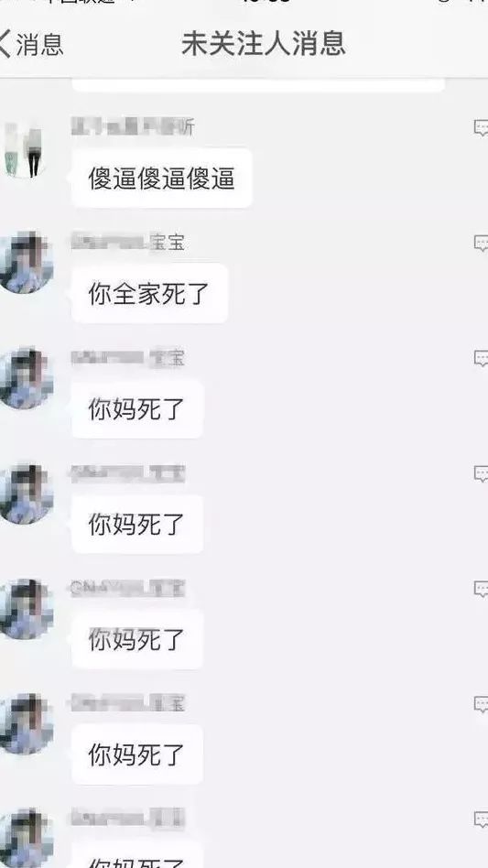Tap reply icon beside bottom partial message
Image resolution: width=488 pixels, height=868 pixels.
point(481,819)
